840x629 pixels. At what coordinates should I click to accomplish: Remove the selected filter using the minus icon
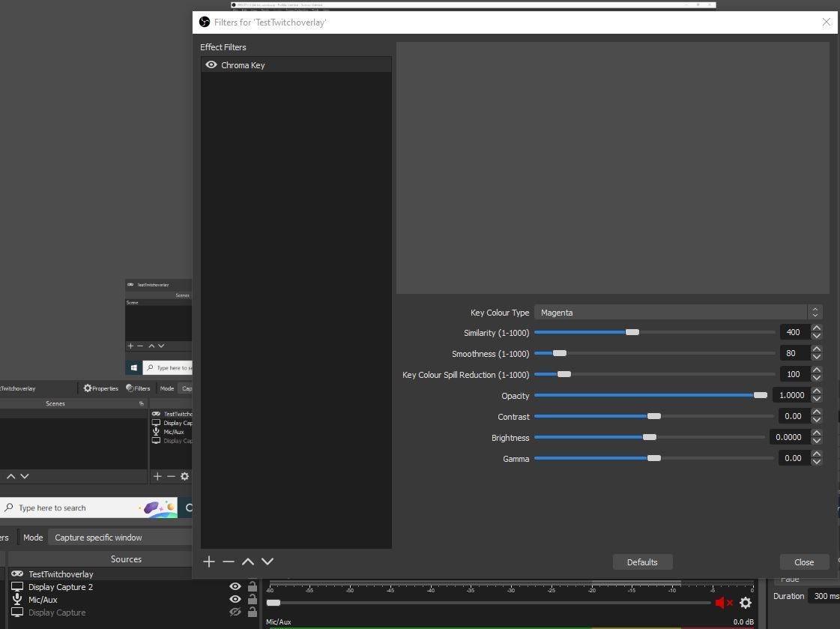click(229, 561)
